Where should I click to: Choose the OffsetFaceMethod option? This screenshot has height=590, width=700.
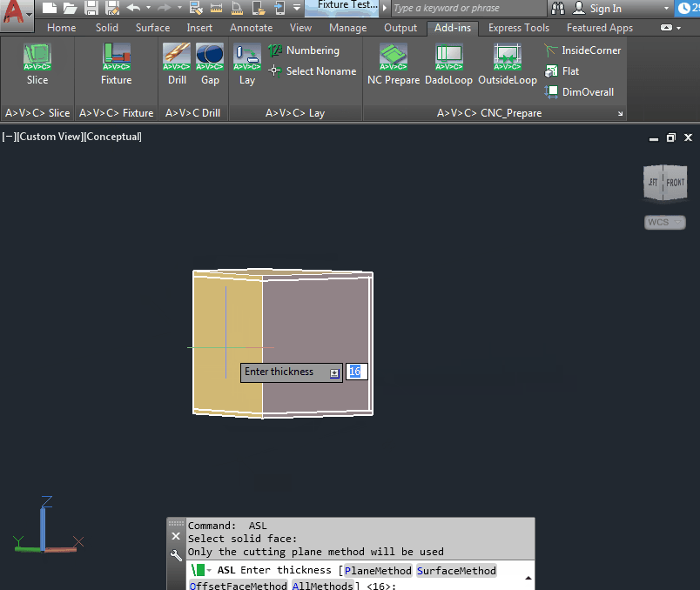point(238,585)
